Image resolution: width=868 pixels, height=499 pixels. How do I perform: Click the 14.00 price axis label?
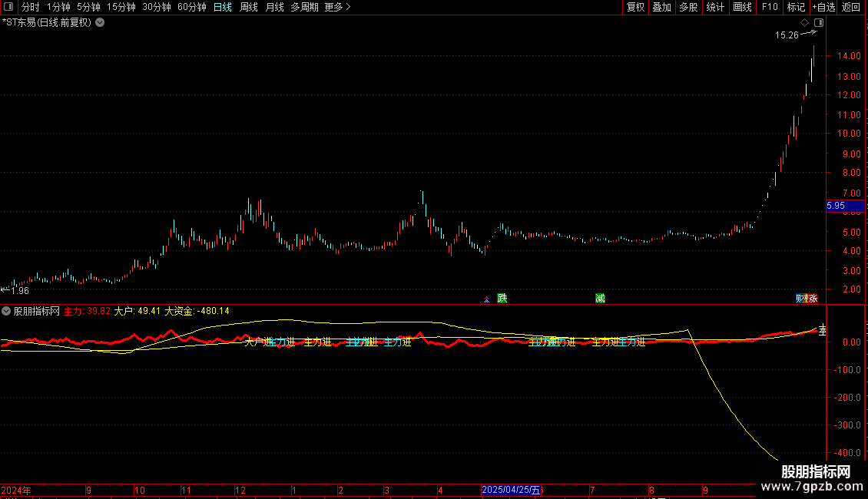pos(849,56)
